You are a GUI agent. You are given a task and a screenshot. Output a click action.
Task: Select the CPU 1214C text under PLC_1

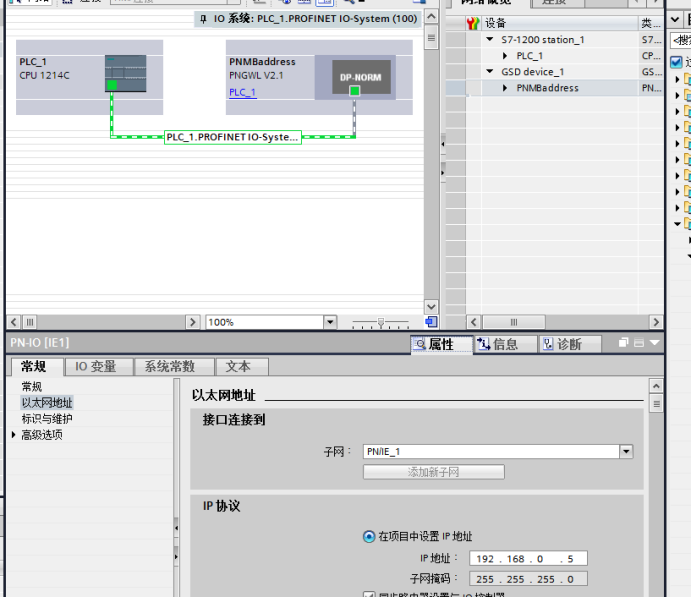tap(45, 75)
